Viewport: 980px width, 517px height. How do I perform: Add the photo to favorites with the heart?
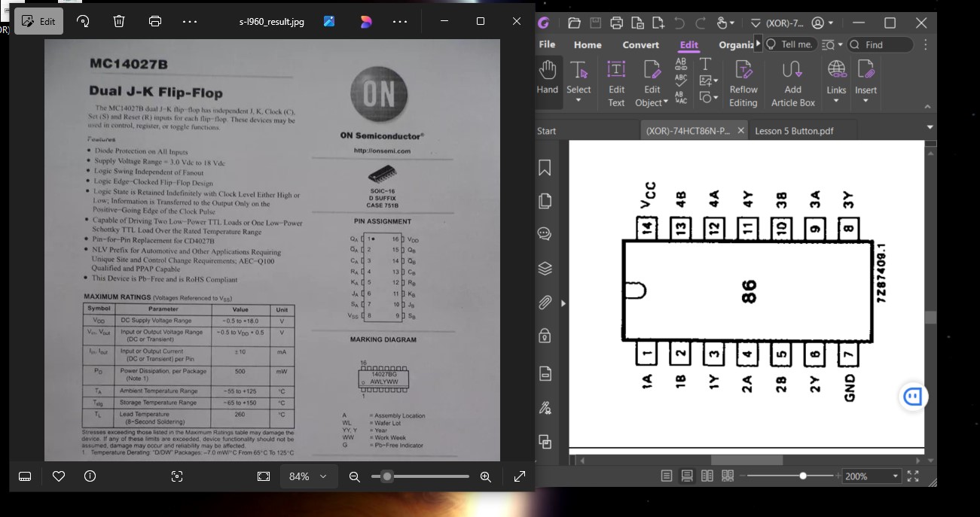tap(59, 476)
